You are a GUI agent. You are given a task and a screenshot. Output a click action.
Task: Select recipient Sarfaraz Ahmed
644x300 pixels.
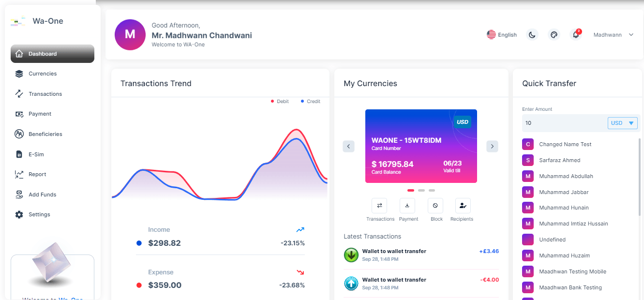(559, 160)
